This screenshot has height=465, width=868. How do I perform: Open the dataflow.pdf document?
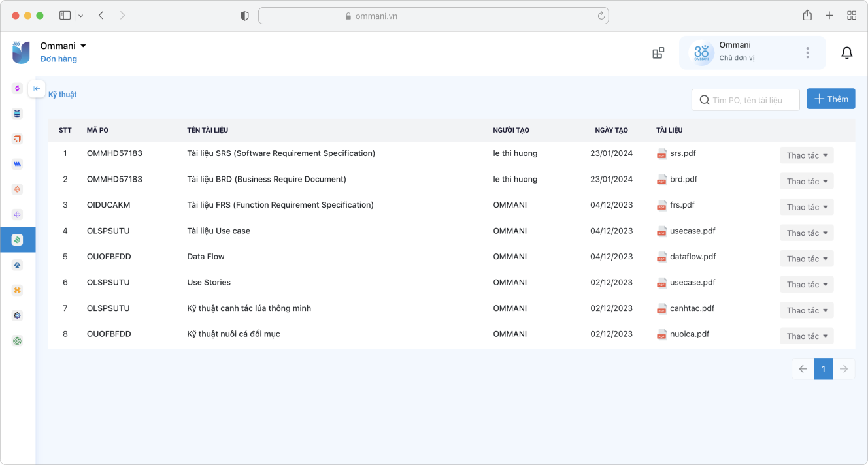pyautogui.click(x=692, y=257)
